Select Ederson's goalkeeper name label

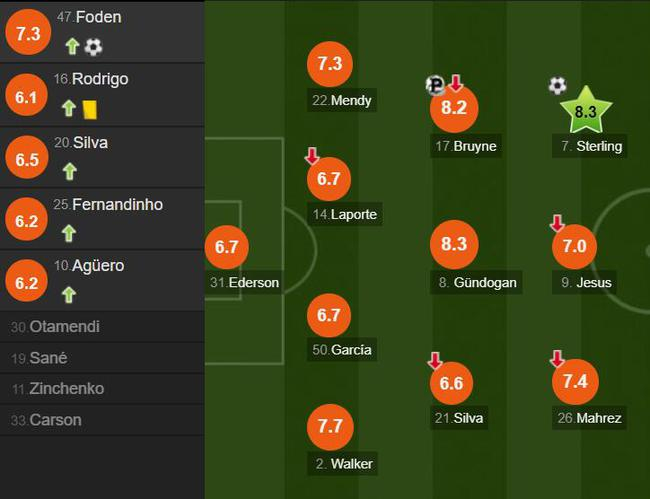tap(244, 282)
